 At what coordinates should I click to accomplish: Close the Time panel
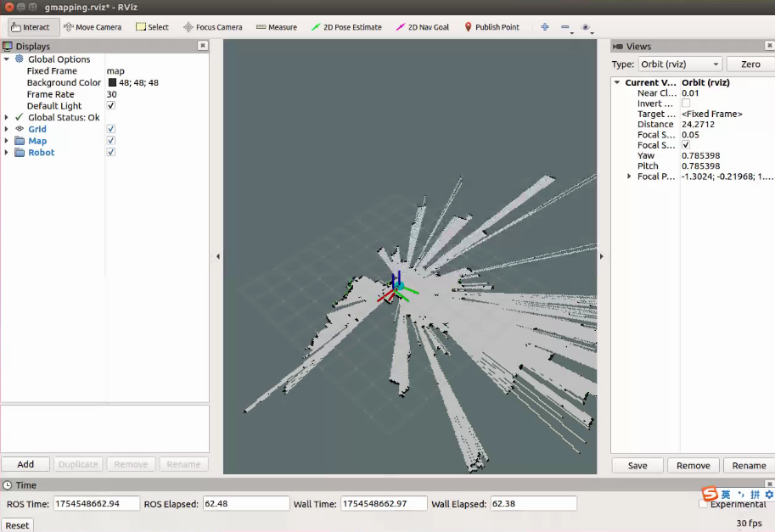770,484
